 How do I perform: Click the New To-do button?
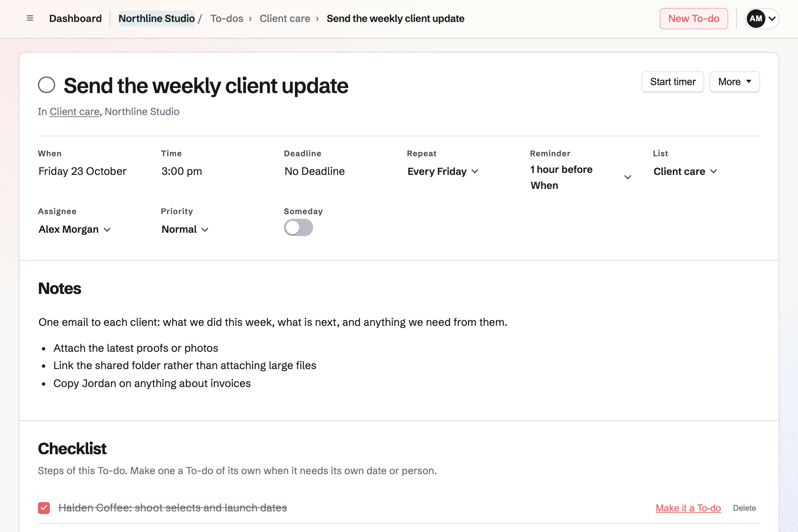694,18
